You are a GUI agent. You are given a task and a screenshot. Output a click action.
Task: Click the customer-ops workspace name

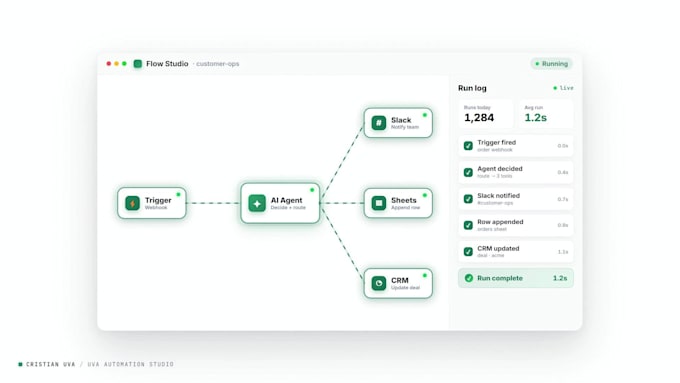[x=218, y=64]
